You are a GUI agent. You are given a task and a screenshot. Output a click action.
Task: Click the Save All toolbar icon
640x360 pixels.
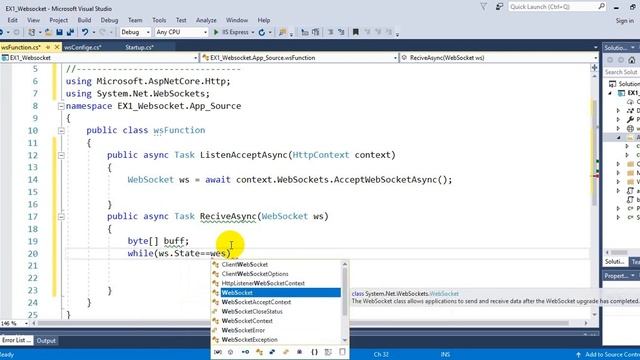click(70, 32)
